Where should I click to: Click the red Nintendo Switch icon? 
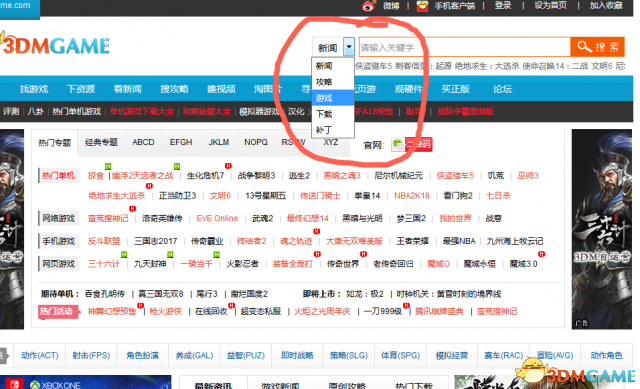(x=14, y=385)
